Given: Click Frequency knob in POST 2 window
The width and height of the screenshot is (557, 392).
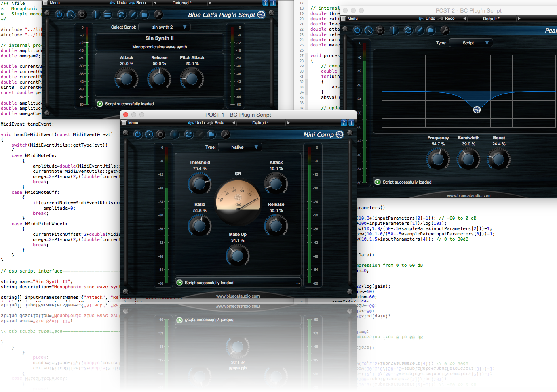Looking at the screenshot, I should (438, 159).
